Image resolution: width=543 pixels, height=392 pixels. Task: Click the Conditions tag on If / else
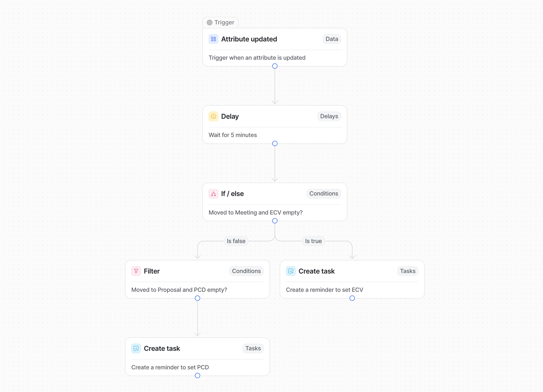[x=323, y=194]
